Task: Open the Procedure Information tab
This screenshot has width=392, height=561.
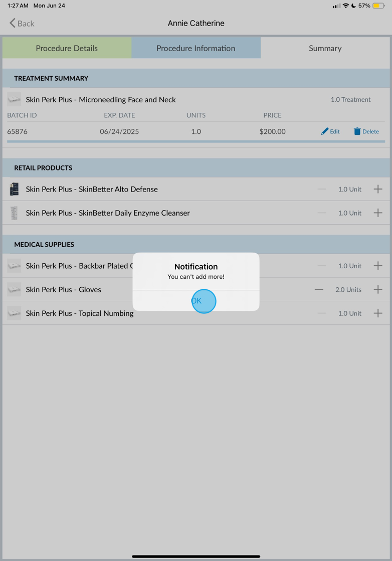Action: pyautogui.click(x=196, y=48)
